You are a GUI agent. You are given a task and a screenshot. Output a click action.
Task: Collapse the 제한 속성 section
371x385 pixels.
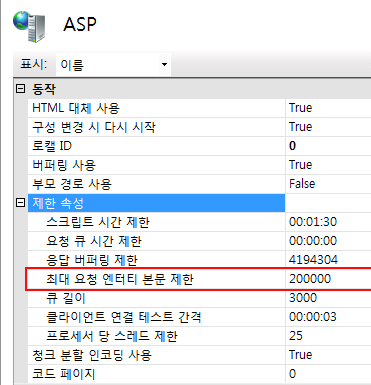[x=21, y=203]
